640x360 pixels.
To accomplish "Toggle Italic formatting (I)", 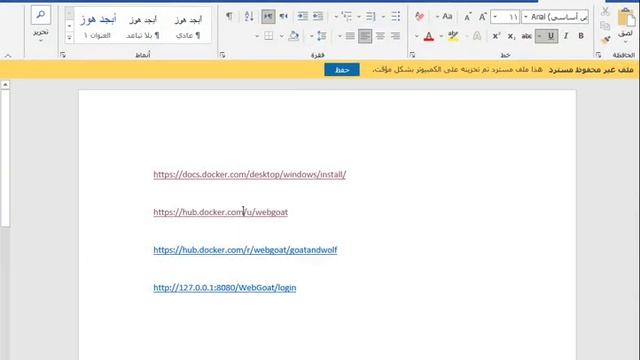I will (566, 36).
